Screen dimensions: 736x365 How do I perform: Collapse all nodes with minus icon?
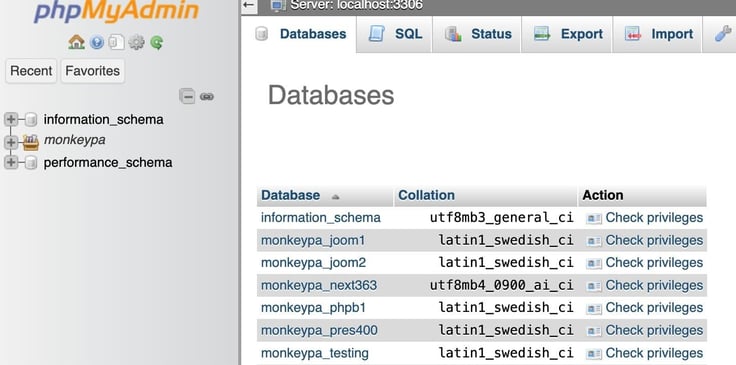(187, 97)
